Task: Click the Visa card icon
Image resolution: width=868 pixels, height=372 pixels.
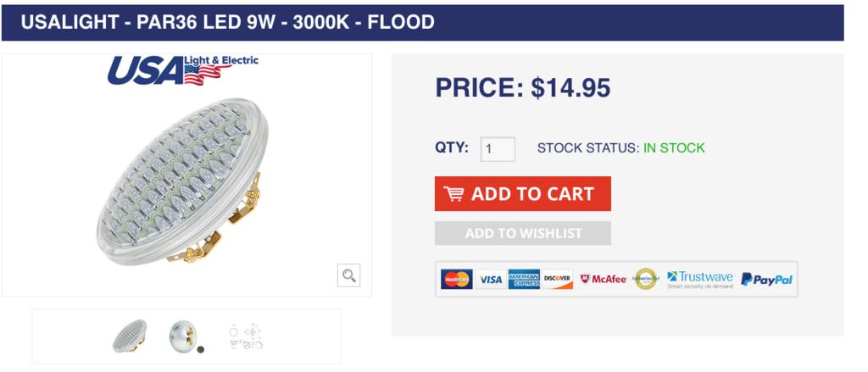Action: click(490, 279)
